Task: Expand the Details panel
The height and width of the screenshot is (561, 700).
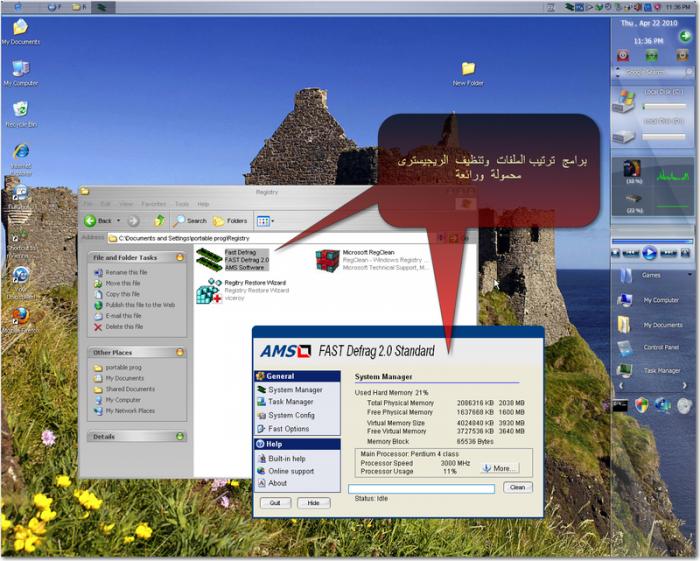Action: (x=179, y=436)
